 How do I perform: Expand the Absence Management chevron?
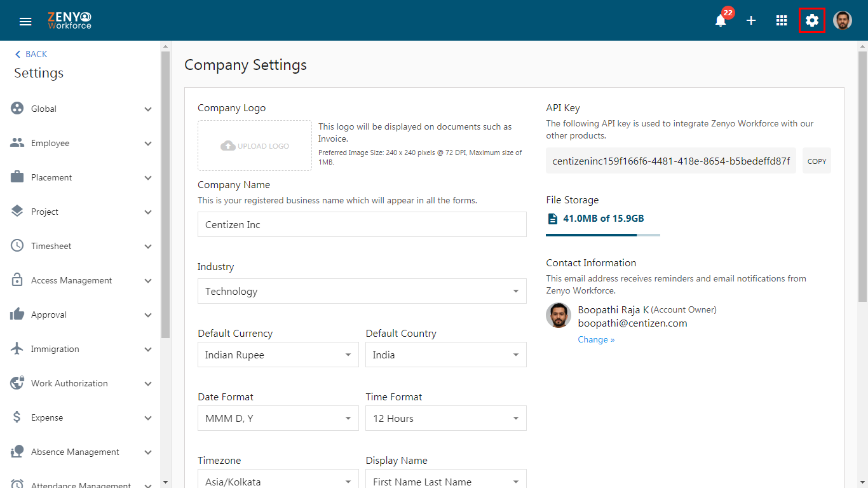148,452
